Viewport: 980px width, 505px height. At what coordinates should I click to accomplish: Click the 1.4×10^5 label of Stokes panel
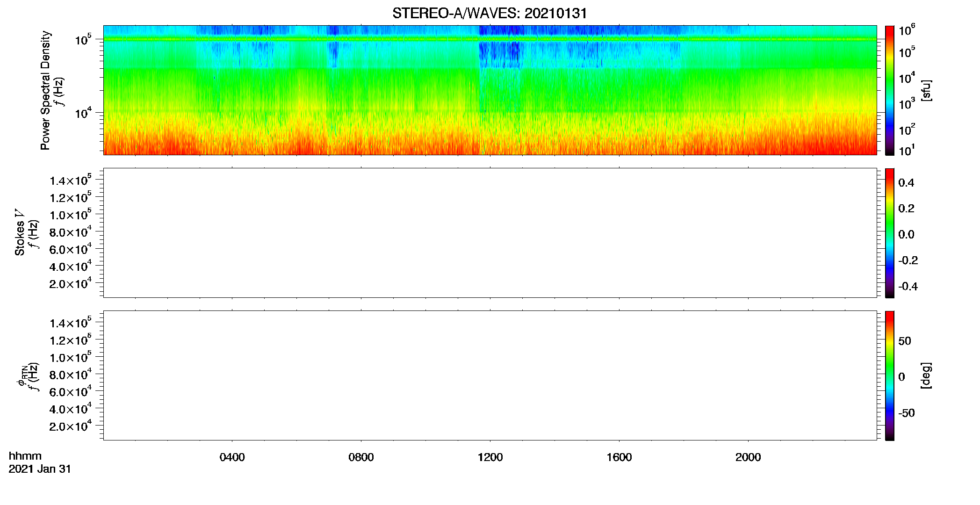pos(71,180)
